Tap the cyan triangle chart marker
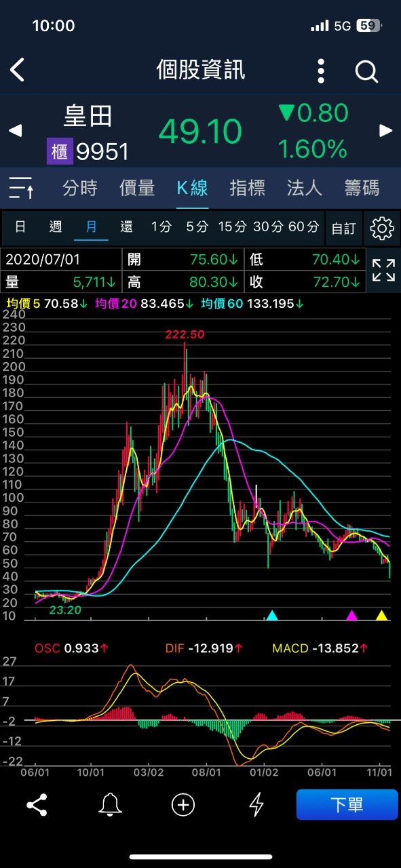Screen dimensions: 401x868 tap(272, 616)
